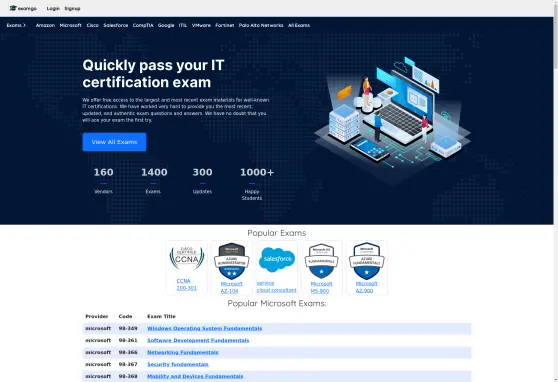This screenshot has width=558, height=382.
Task: Open Networking Fundamentals exam link
Action: [x=183, y=352]
